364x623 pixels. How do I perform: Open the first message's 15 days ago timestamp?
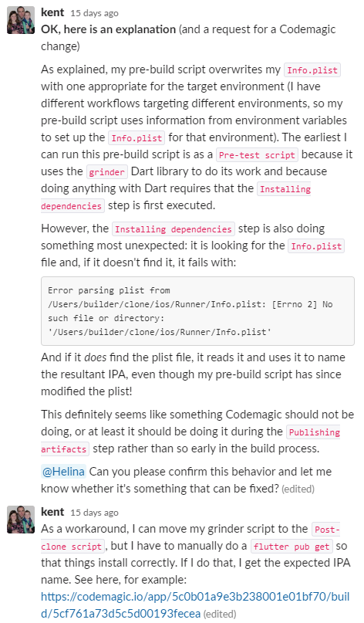(95, 13)
